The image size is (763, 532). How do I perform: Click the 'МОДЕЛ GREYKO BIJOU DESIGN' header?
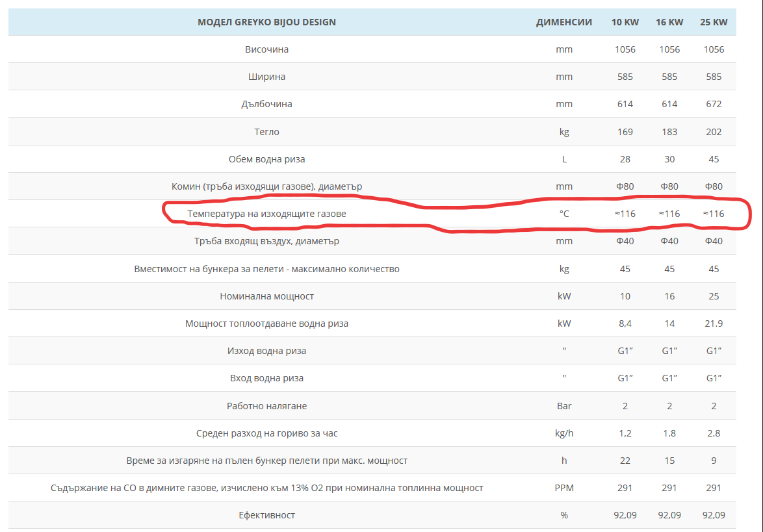266,22
